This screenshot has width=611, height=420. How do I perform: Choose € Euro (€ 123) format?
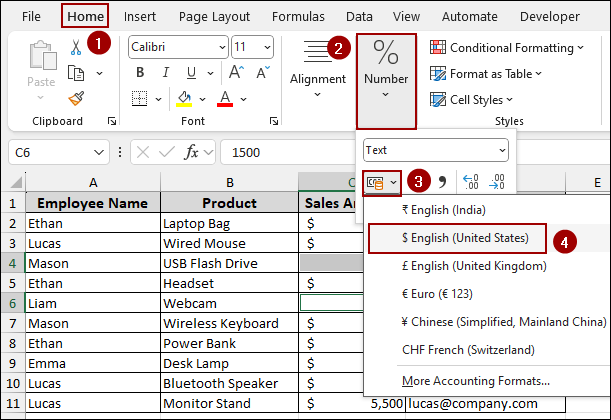[x=487, y=294]
